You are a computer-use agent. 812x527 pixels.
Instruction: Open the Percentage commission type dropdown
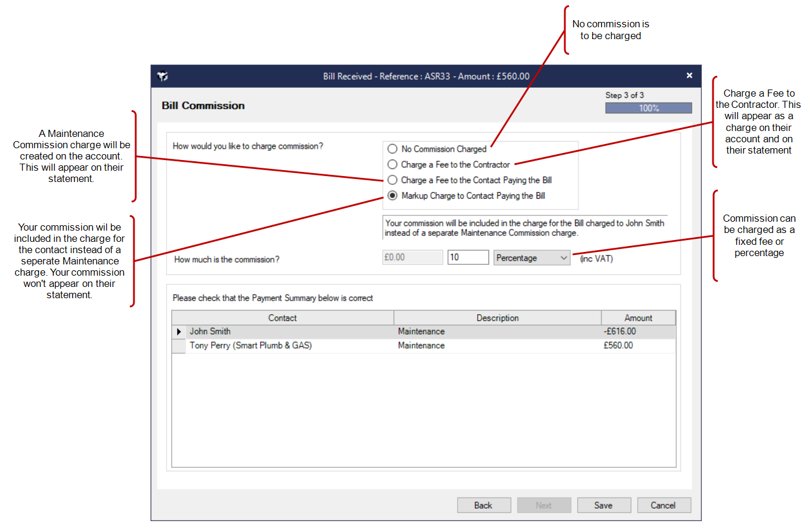pyautogui.click(x=532, y=258)
